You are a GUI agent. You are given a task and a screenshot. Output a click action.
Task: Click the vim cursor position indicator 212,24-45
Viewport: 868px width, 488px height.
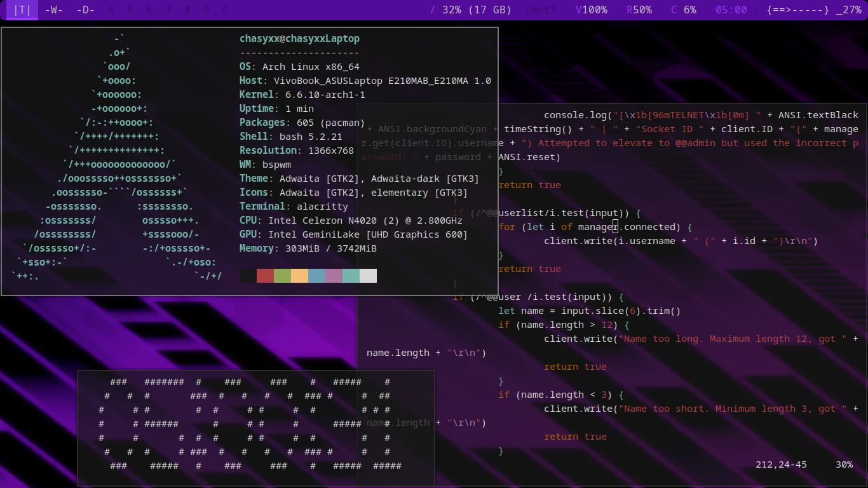[x=781, y=464]
